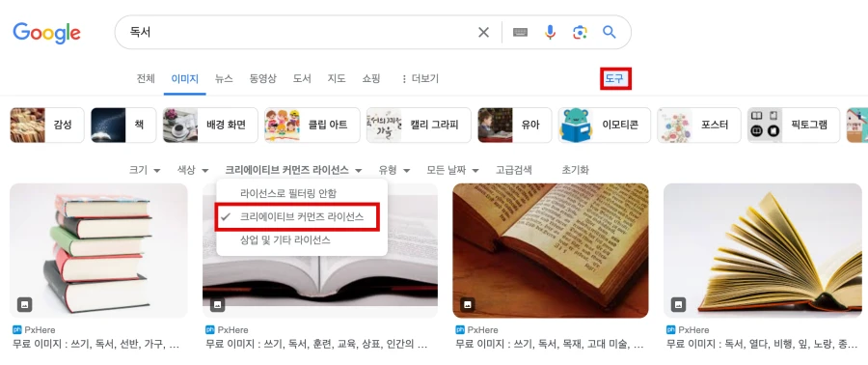This screenshot has width=868, height=365.
Task: Choose 라이선스로 필터링 안함 option
Action: click(x=302, y=193)
